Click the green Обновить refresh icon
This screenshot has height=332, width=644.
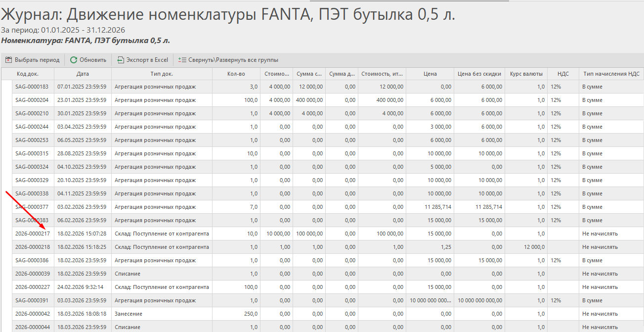(74, 60)
